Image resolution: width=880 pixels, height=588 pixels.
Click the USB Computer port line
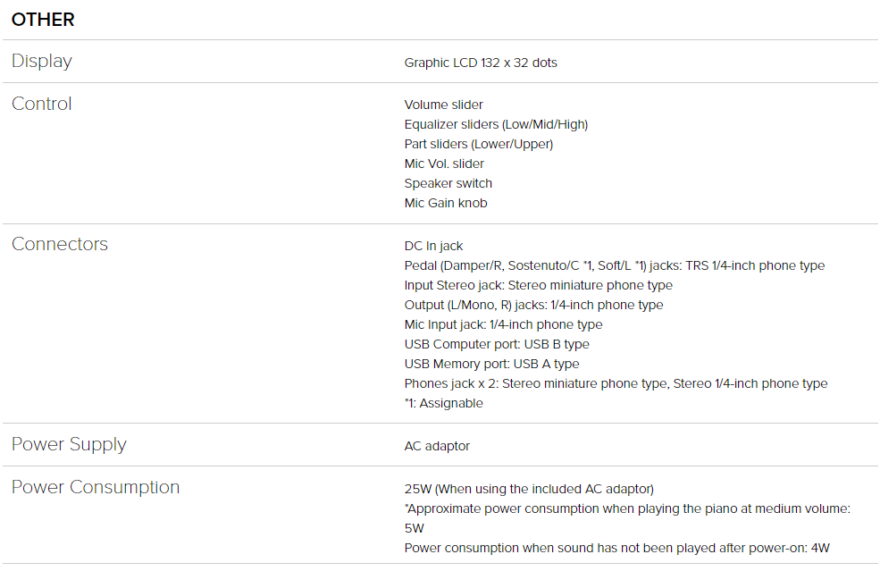[497, 344]
